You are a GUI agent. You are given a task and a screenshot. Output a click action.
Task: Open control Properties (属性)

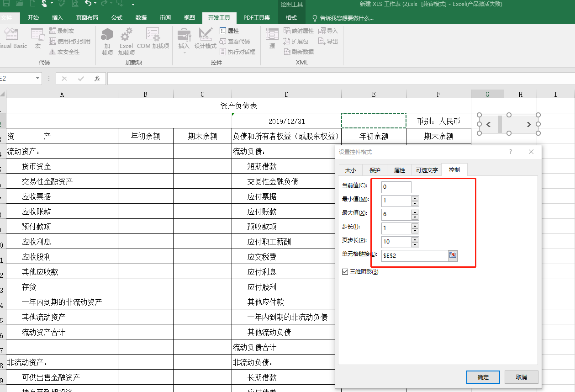[229, 31]
